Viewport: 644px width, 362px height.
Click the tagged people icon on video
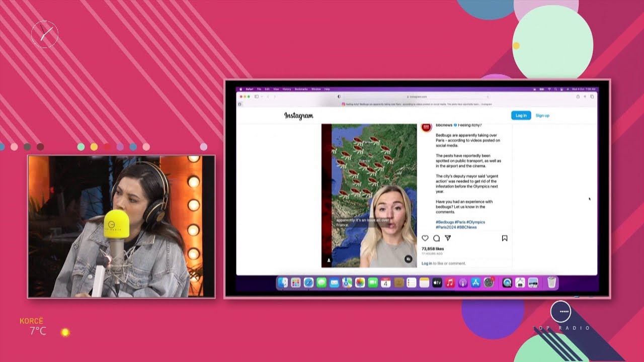pos(329,260)
